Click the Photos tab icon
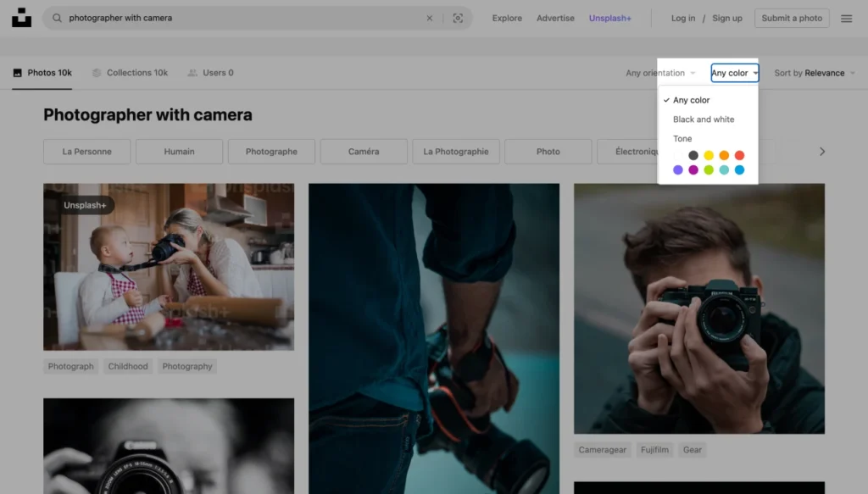The height and width of the screenshot is (494, 868). 17,72
